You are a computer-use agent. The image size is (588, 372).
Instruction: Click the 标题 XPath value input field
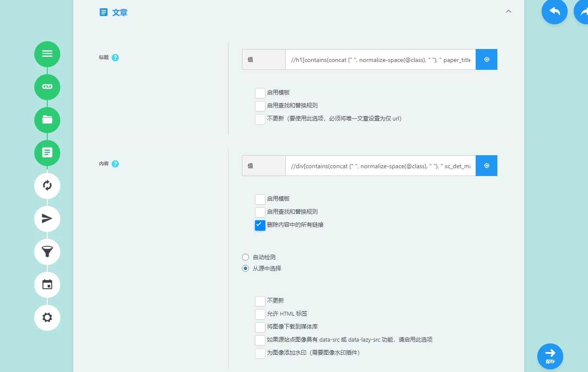pos(380,60)
